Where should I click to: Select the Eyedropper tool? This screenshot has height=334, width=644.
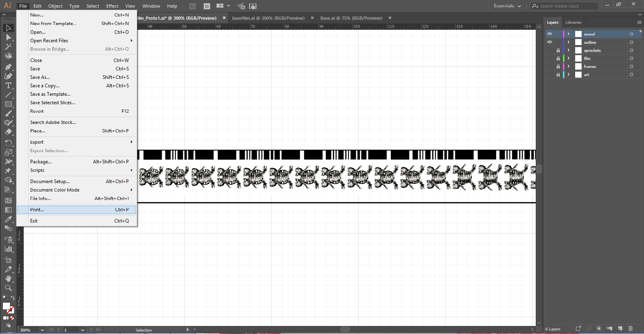tap(8, 219)
